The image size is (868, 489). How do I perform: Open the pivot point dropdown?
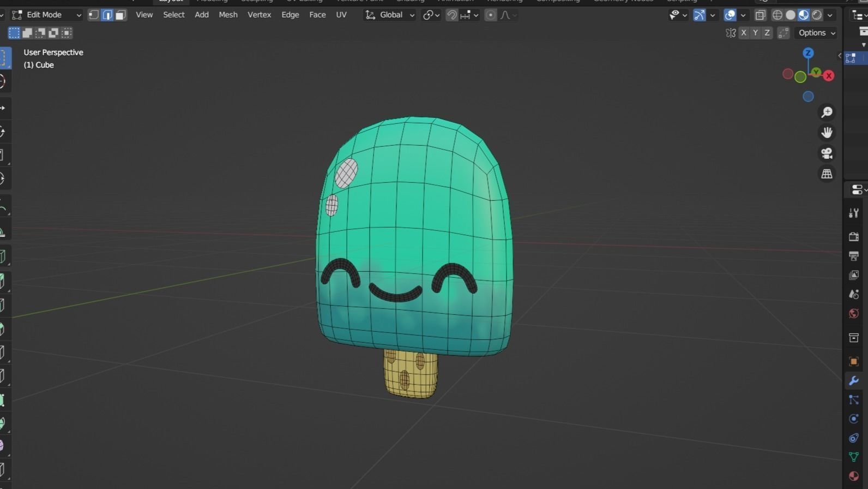[431, 15]
